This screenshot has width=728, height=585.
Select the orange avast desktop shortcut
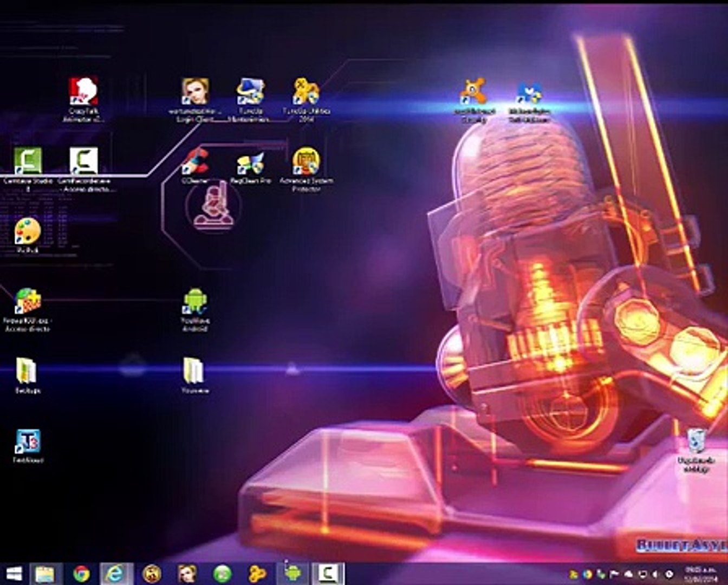coord(473,100)
